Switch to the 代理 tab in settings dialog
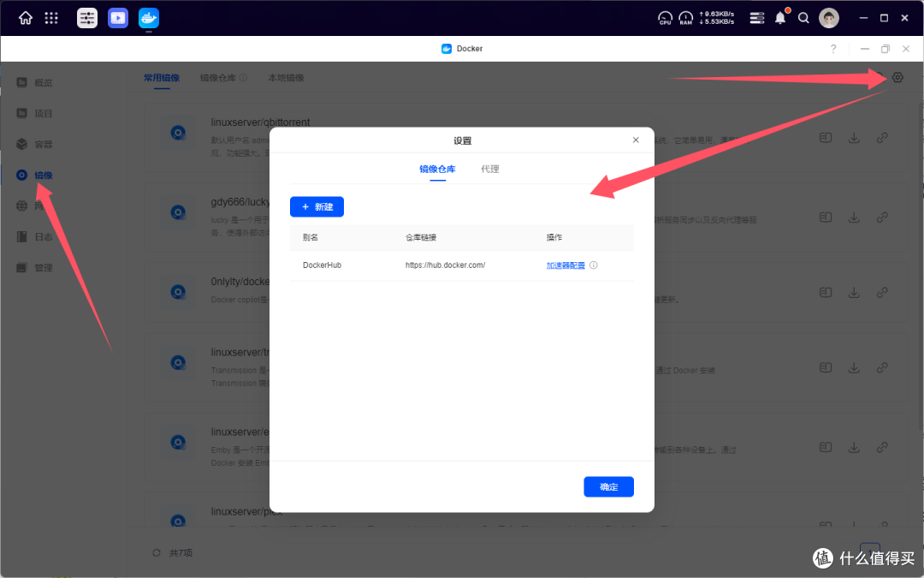Screen dimensions: 924x578 pos(489,170)
